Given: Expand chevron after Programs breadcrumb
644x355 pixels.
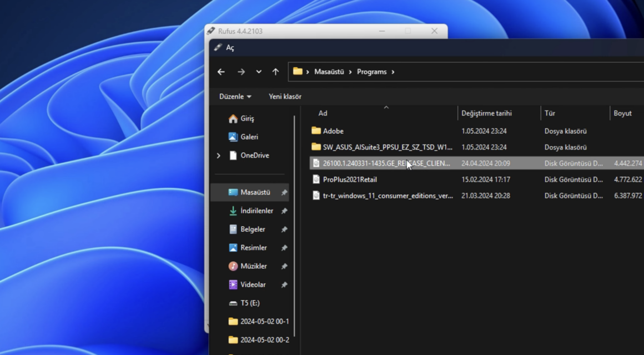Looking at the screenshot, I should pyautogui.click(x=393, y=72).
